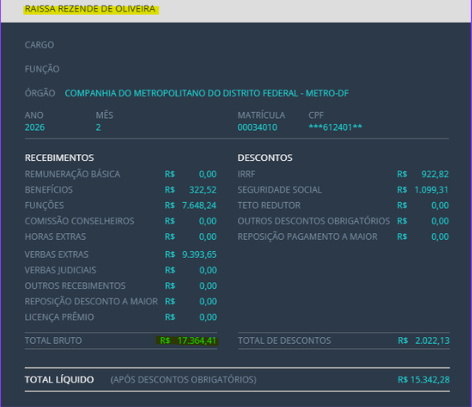Select the FUNÇÕES amount 7.648,24
This screenshot has width=472, height=407.
point(199,205)
